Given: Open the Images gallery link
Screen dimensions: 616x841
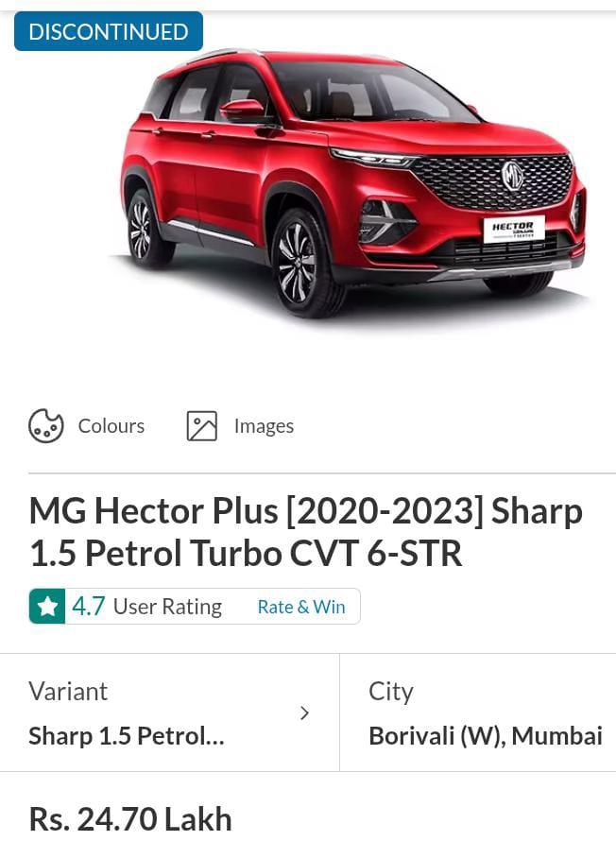Looking at the screenshot, I should (x=264, y=426).
